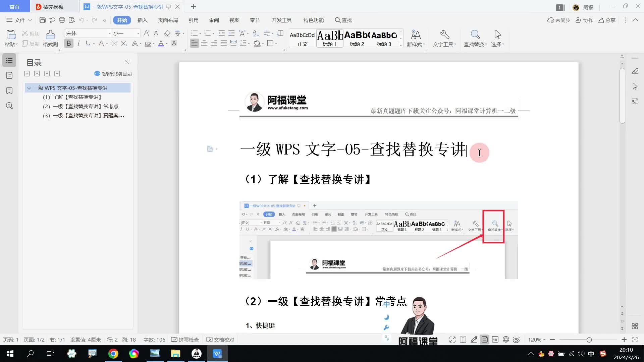Screen dimensions: 644x362
Task: Open the 页面布局 ribbon tab
Action: [x=168, y=20]
